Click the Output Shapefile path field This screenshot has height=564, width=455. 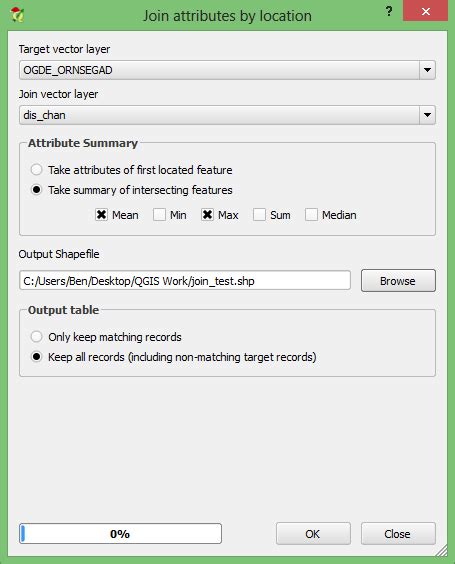tap(185, 280)
